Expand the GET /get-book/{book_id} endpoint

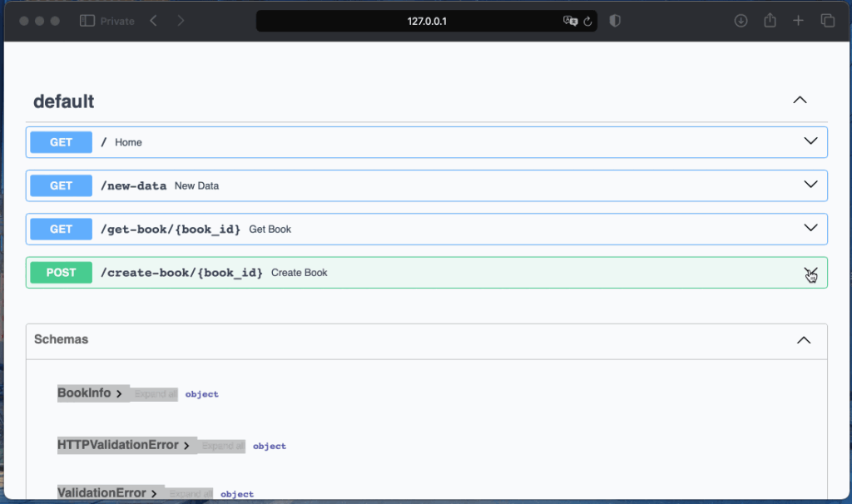(810, 228)
